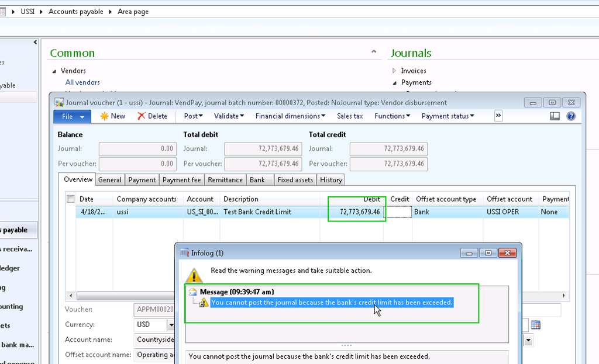The height and width of the screenshot is (364, 599).
Task: Click the Sales tax button
Action: point(350,116)
